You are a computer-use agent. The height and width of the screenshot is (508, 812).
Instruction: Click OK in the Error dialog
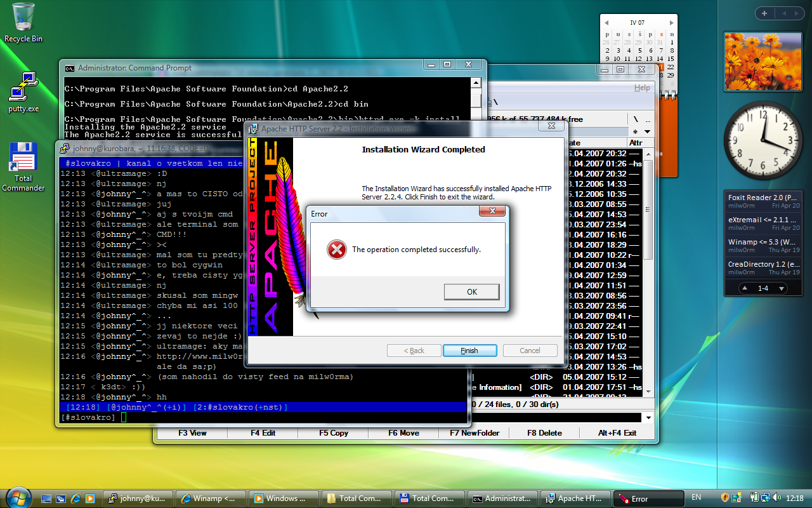471,292
